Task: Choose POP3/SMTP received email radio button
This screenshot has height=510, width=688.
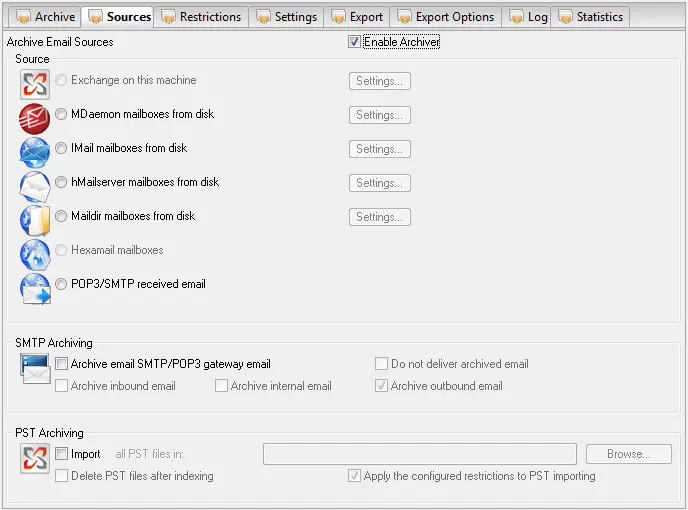Action: point(62,284)
